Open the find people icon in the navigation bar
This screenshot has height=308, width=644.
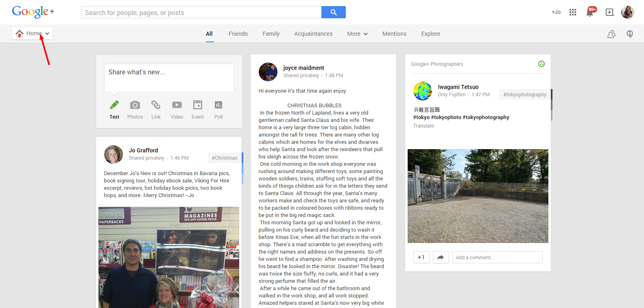click(x=611, y=34)
